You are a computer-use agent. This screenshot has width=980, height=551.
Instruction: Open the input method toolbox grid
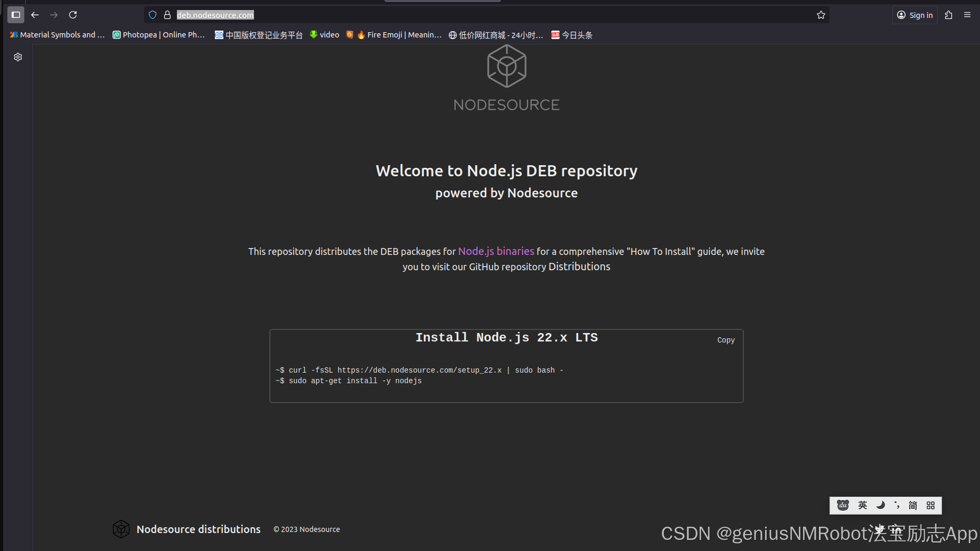pos(931,505)
